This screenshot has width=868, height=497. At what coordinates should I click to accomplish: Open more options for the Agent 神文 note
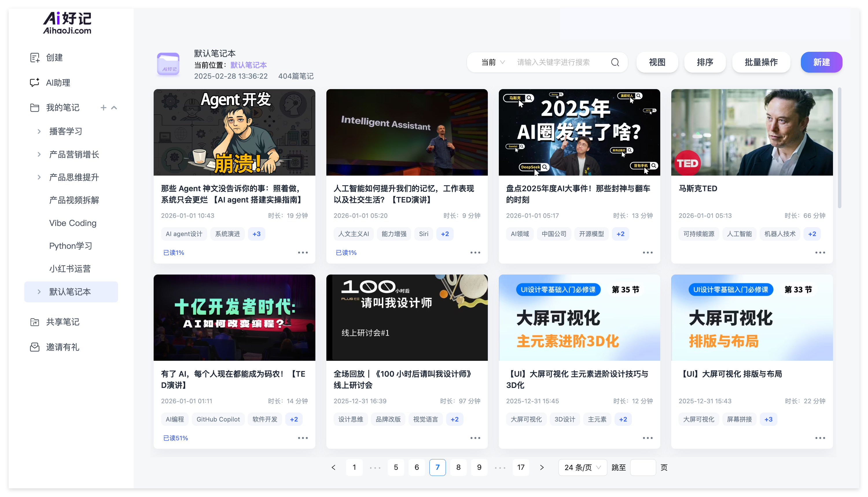point(303,253)
